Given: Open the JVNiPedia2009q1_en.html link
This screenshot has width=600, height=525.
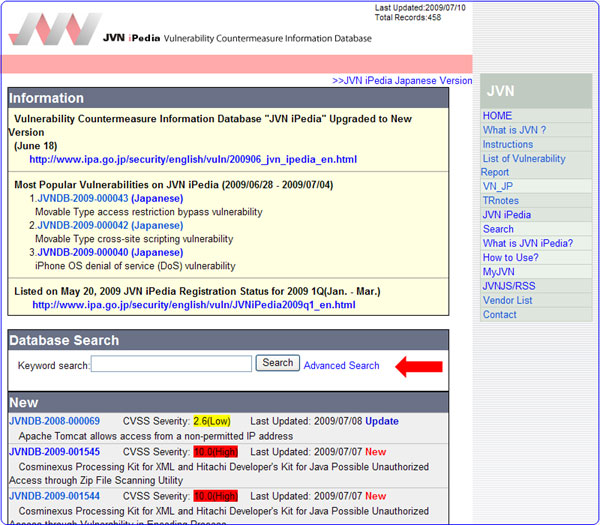Looking at the screenshot, I should tap(194, 305).
